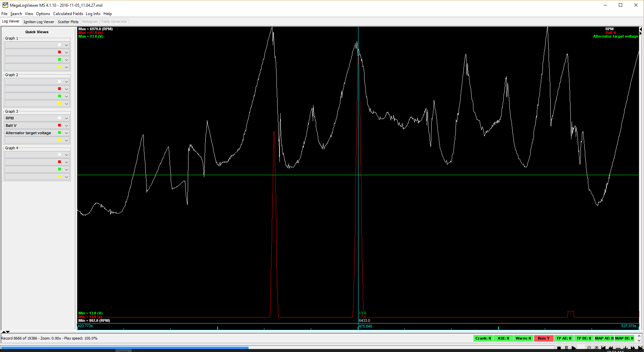Click the blue log position progress bar
Image resolution: width=644 pixels, height=352 pixels.
point(124,348)
